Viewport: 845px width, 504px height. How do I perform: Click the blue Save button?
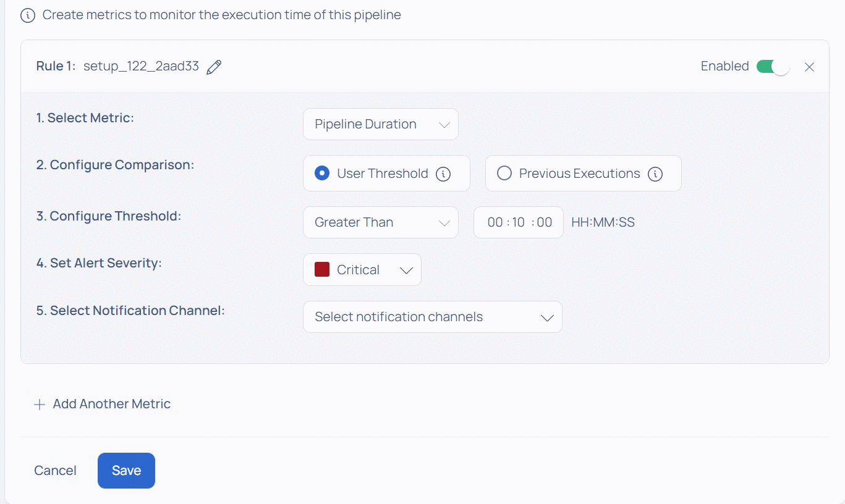126,471
